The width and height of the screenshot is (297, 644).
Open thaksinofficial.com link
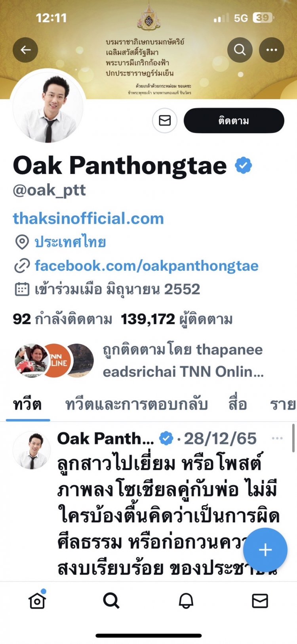[88, 218]
